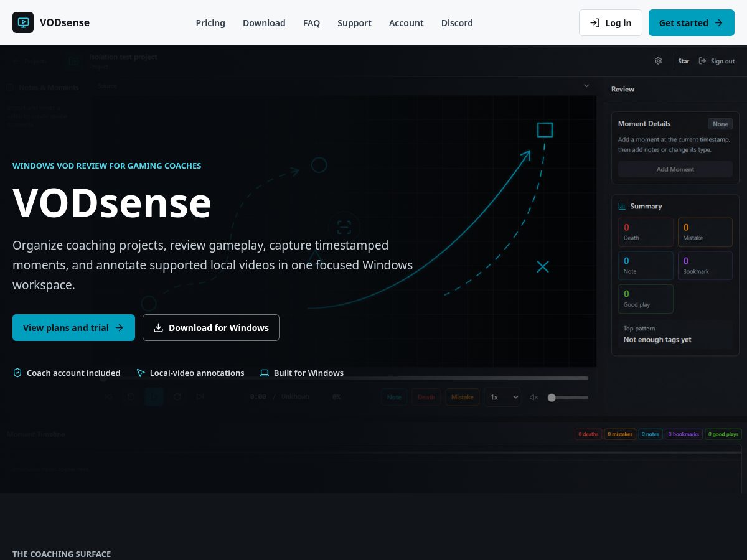Go to Download in the navigation
The image size is (747, 560).
[264, 22]
